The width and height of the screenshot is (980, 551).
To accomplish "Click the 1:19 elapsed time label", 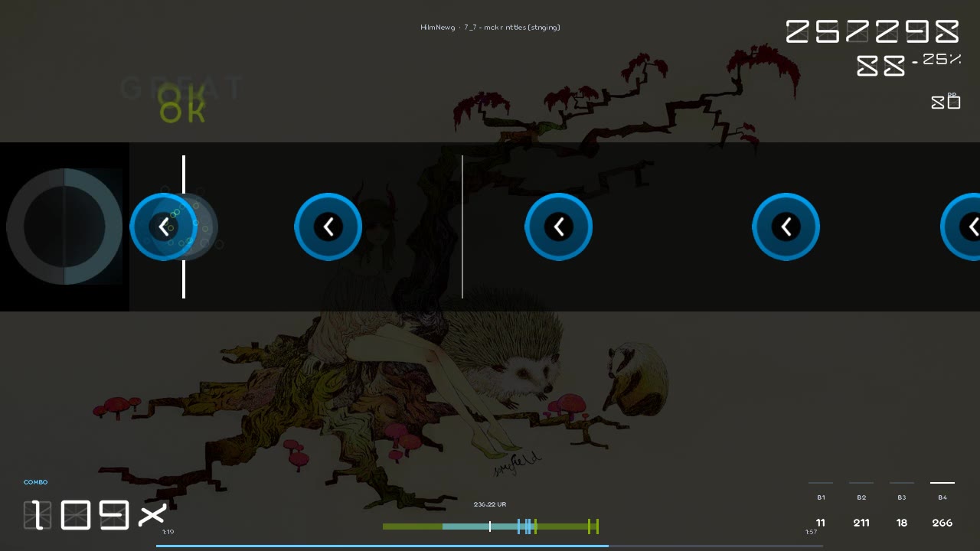I will [168, 532].
